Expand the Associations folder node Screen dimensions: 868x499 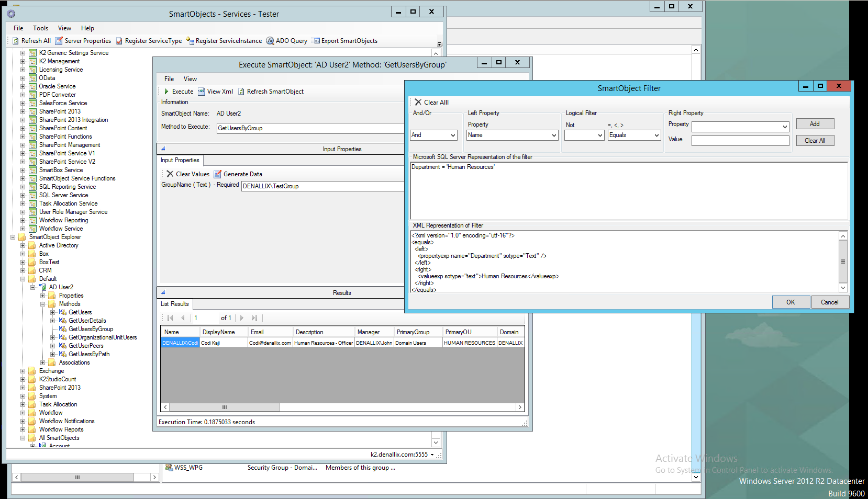pos(42,362)
